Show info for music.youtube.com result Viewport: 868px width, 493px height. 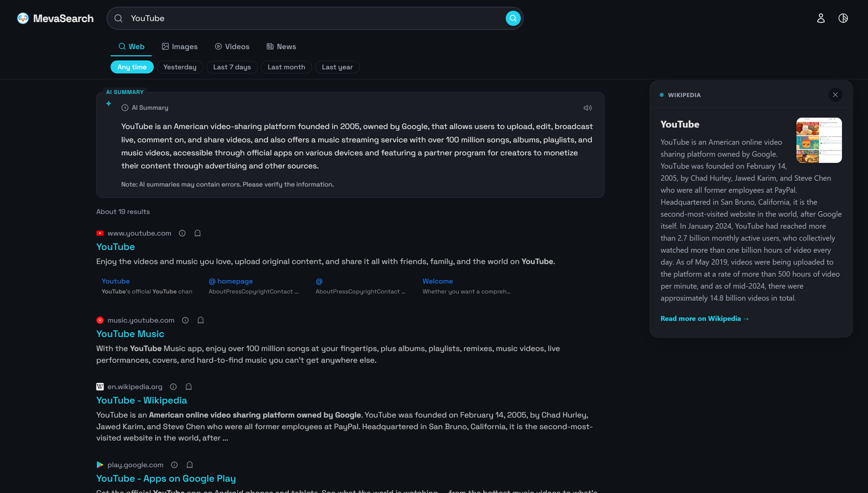(186, 320)
